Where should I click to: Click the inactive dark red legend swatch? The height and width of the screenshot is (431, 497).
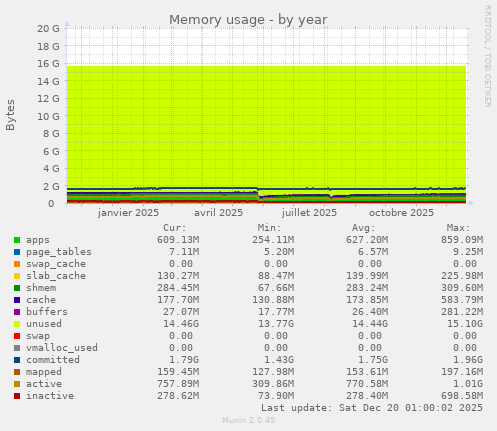(17, 396)
